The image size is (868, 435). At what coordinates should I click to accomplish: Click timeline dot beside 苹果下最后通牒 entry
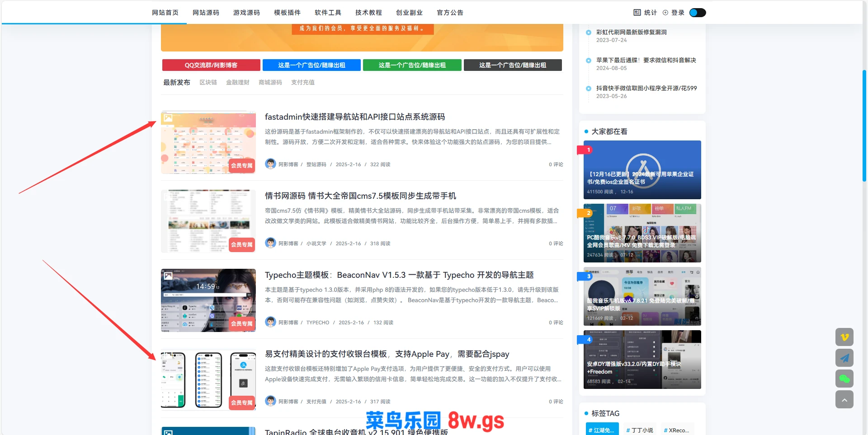[588, 61]
